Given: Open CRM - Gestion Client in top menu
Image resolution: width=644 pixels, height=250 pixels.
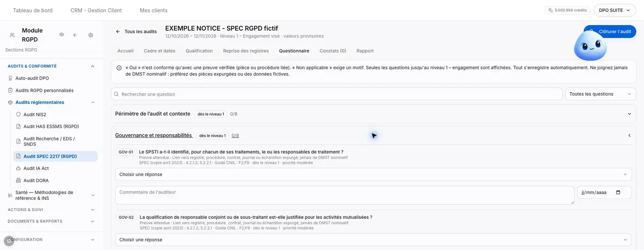Looking at the screenshot, I should (x=96, y=10).
